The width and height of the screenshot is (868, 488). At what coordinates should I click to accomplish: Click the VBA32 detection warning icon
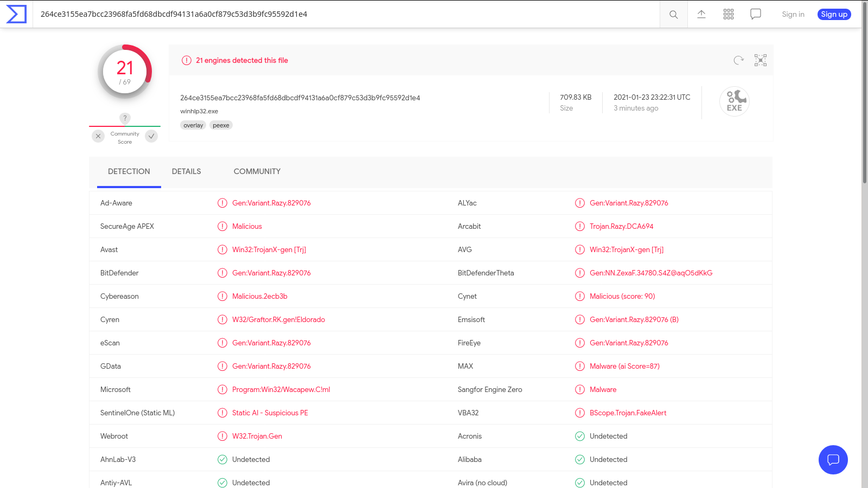coord(580,413)
